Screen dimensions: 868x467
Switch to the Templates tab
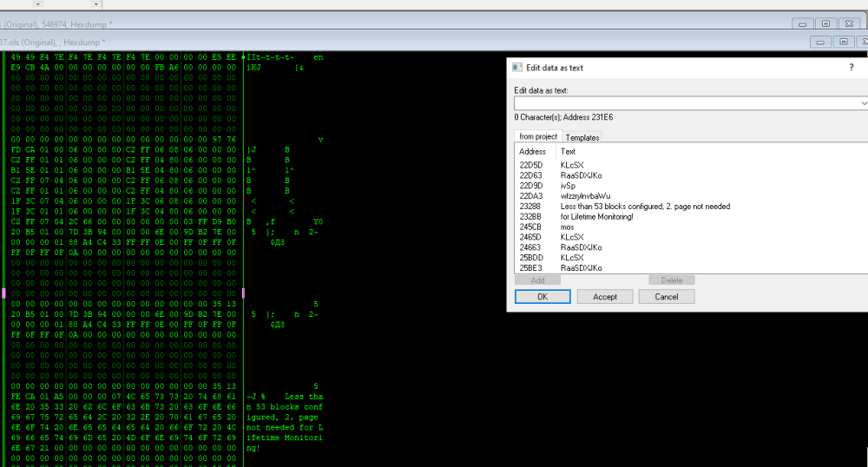582,138
